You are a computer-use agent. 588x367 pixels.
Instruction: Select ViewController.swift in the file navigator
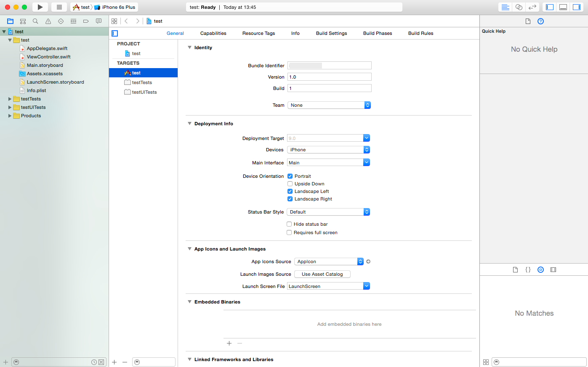point(48,57)
